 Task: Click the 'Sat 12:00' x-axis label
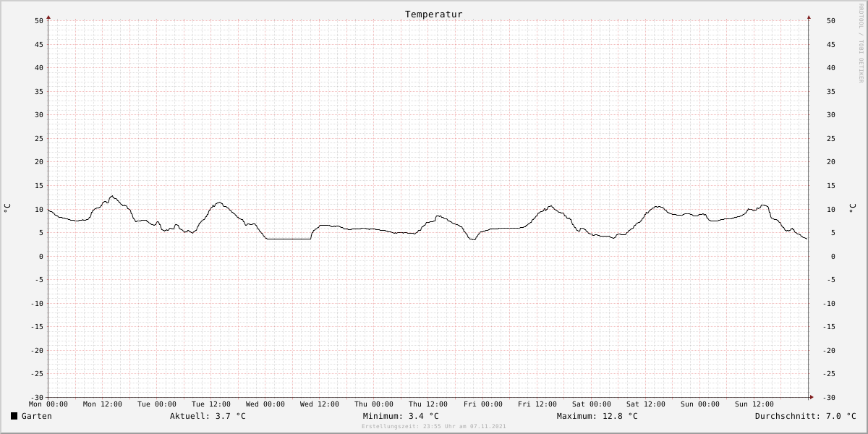point(646,404)
